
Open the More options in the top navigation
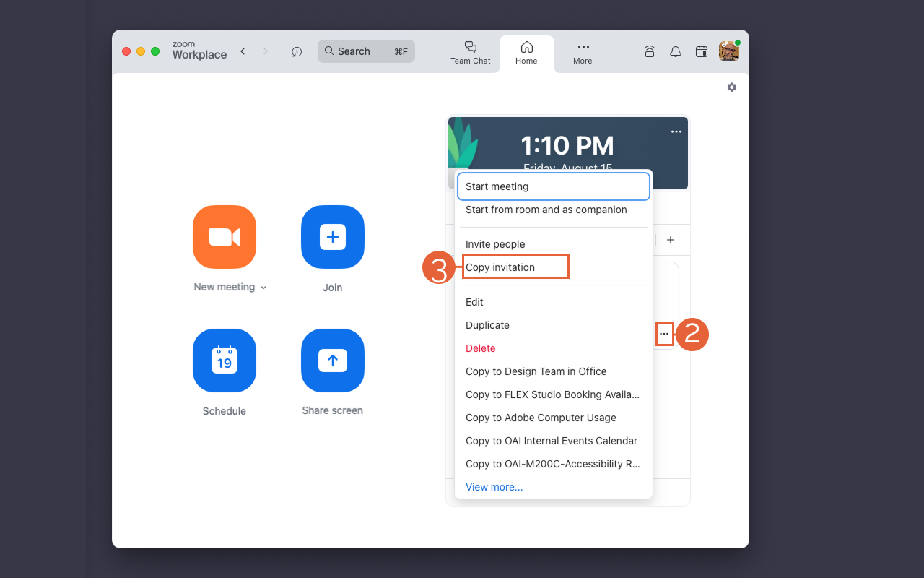point(582,51)
